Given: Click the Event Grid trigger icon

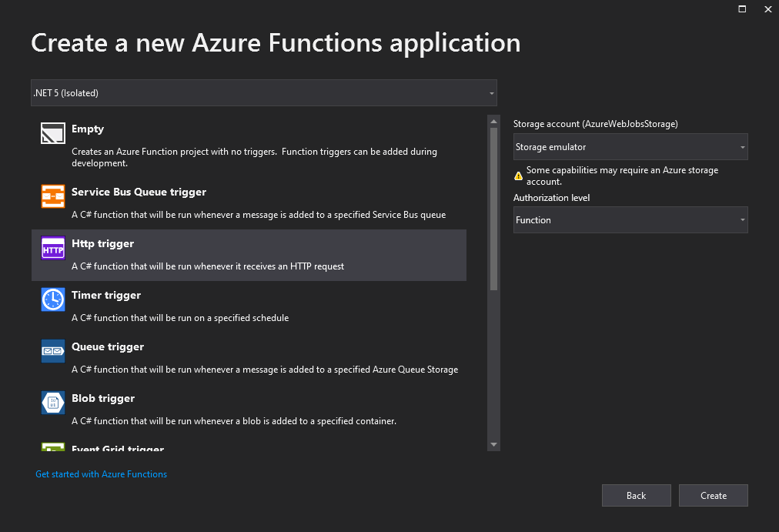Looking at the screenshot, I should (52, 447).
